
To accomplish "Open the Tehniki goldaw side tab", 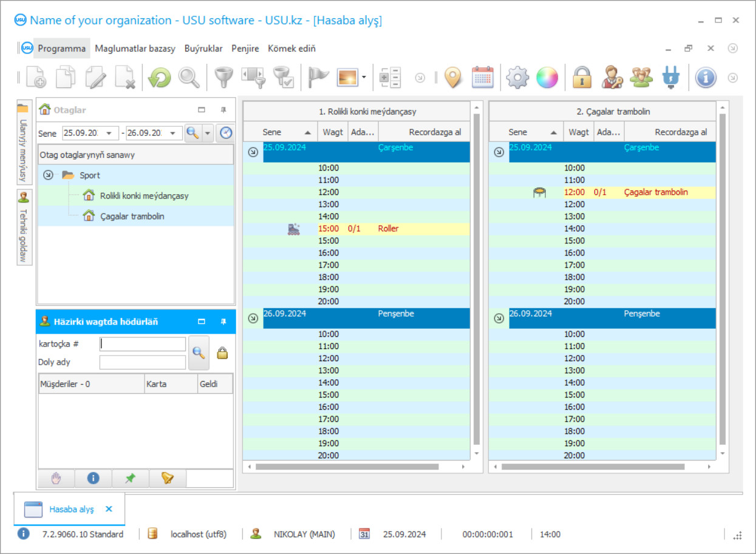I will pyautogui.click(x=23, y=228).
